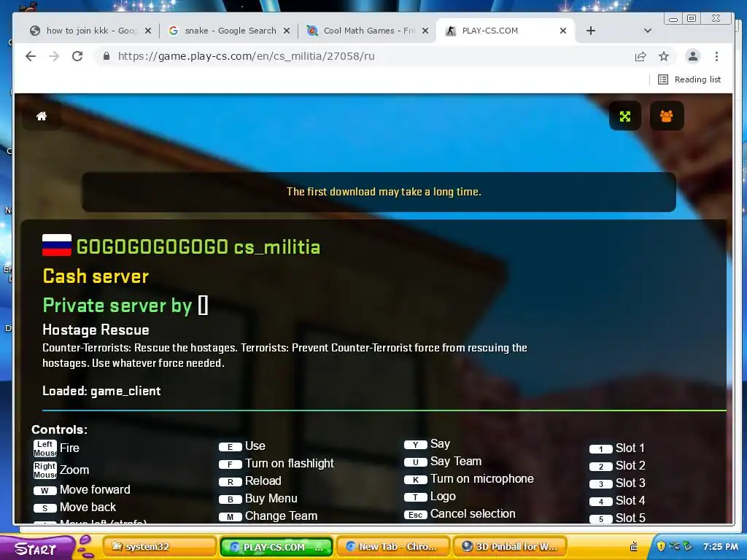
Task: Reload the PLAY-CS.COM page
Action: (x=77, y=56)
